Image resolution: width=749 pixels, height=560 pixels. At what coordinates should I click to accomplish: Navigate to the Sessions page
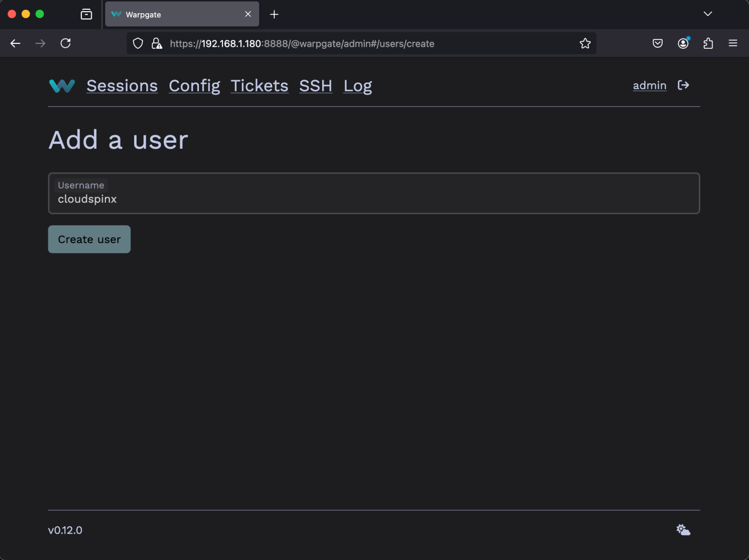point(122,86)
